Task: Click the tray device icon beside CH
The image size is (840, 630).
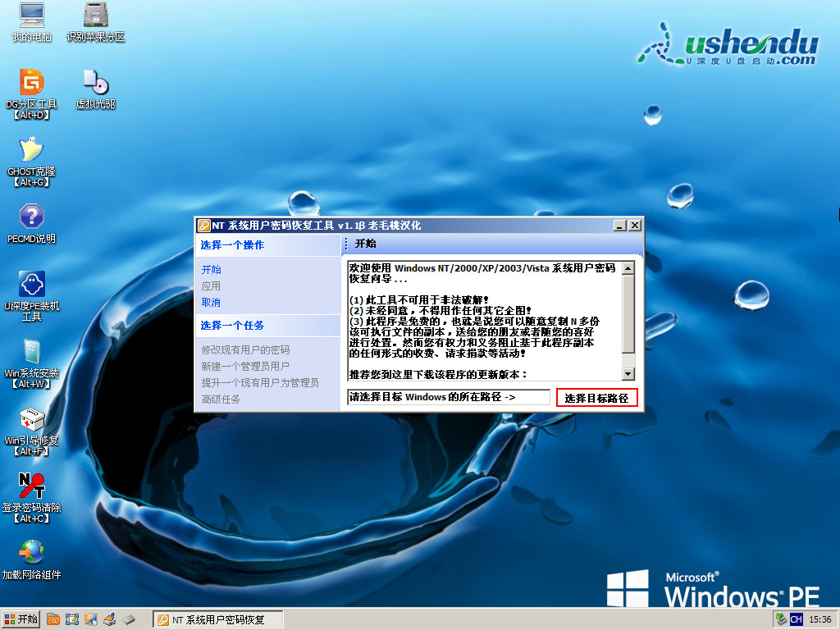Action: [x=781, y=619]
